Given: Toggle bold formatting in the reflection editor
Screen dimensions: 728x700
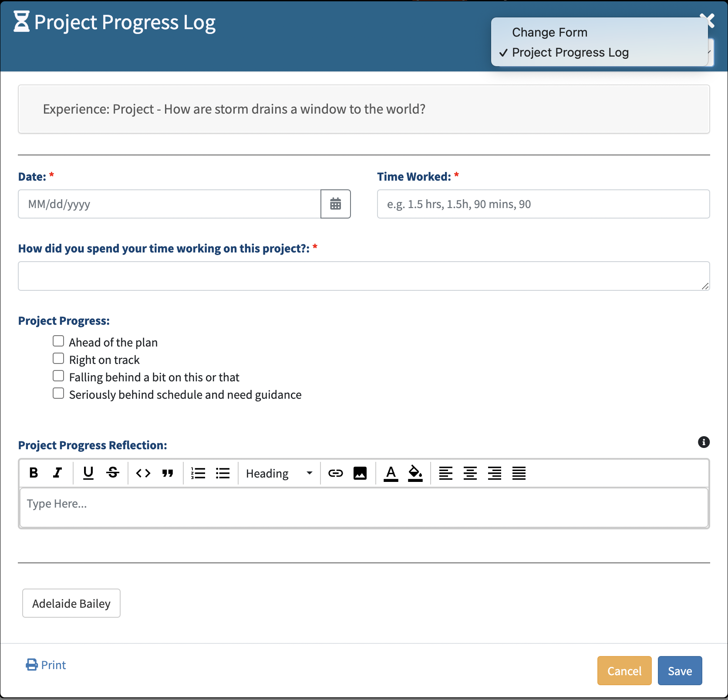Looking at the screenshot, I should (x=34, y=473).
